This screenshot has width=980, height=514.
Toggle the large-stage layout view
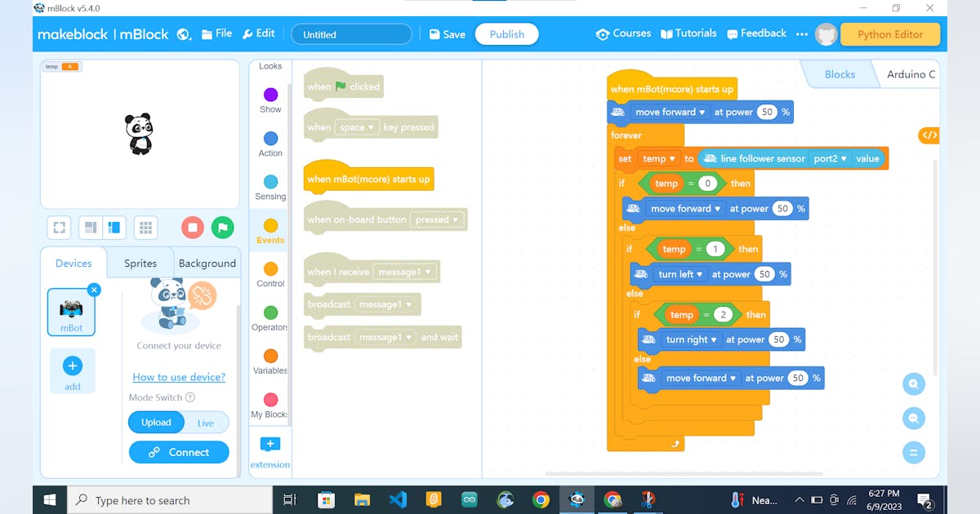[113, 228]
